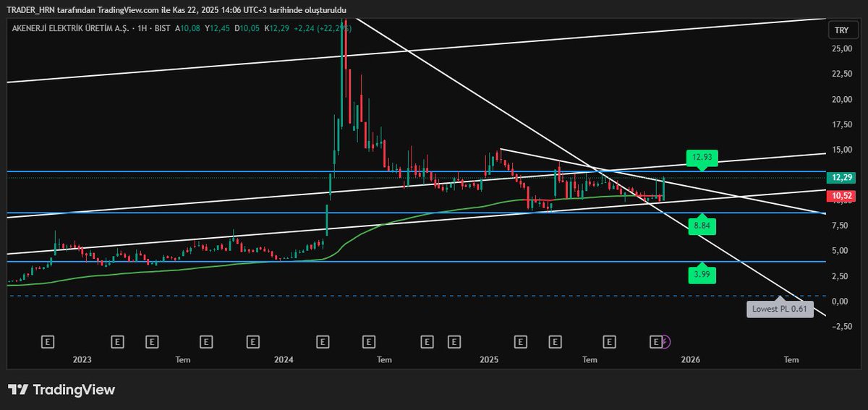The width and height of the screenshot is (868, 410).
Task: Click the current price tag 12,29
Action: [842, 177]
